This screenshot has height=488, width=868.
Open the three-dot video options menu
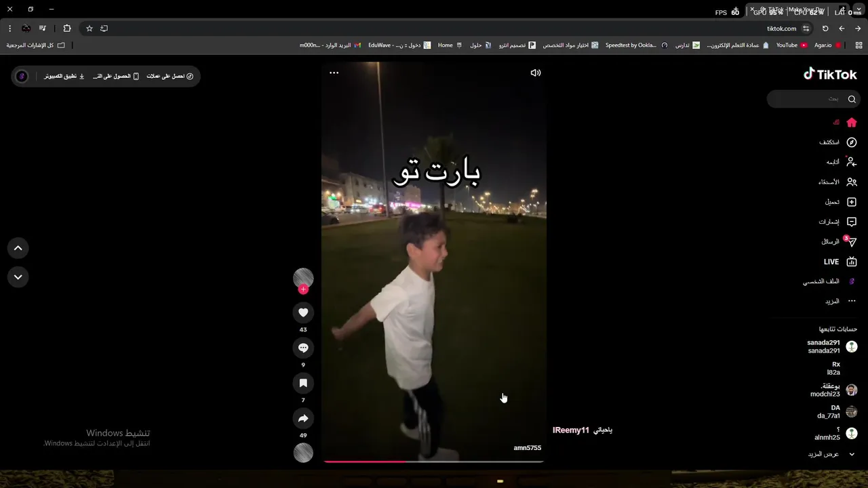(334, 73)
